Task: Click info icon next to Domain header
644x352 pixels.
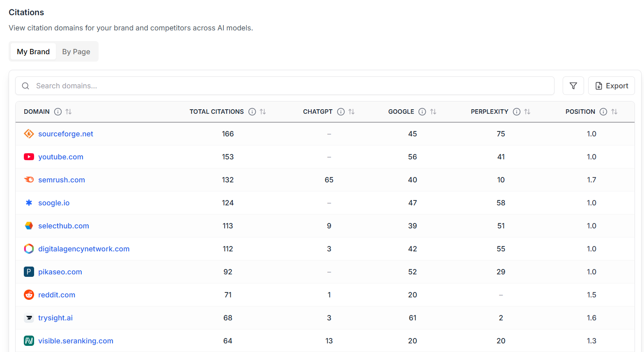Action: tap(58, 112)
